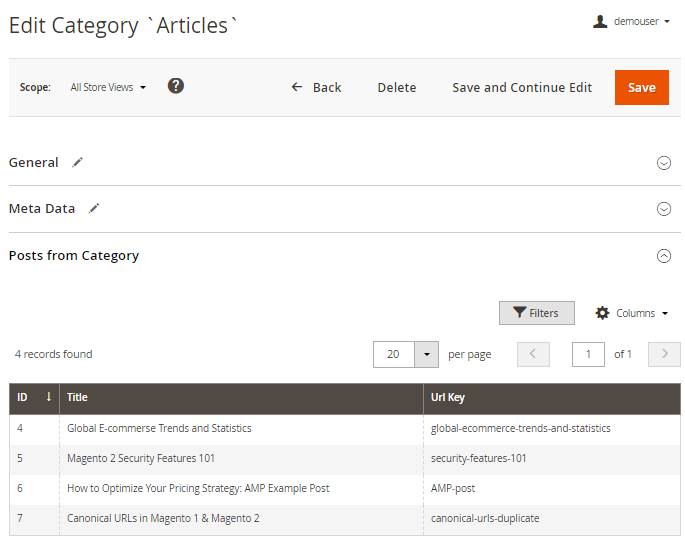Expand the Meta Data section chevron
The image size is (685, 542).
click(x=663, y=209)
